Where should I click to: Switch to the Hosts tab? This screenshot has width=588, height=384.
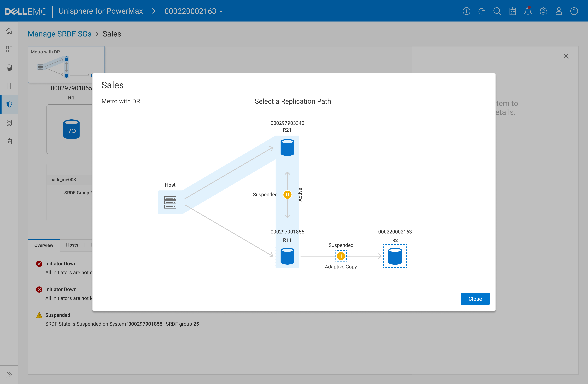coord(72,245)
